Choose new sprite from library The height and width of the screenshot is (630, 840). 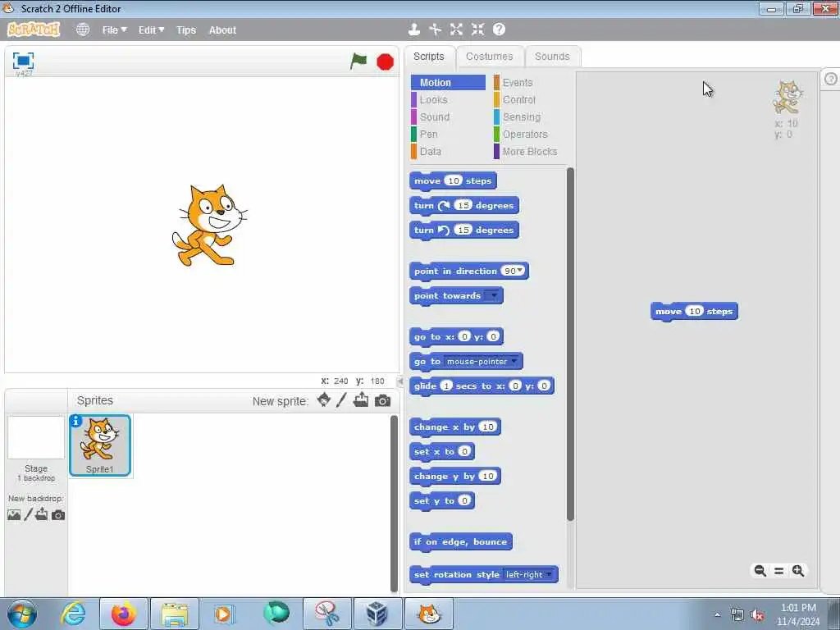[x=323, y=400]
